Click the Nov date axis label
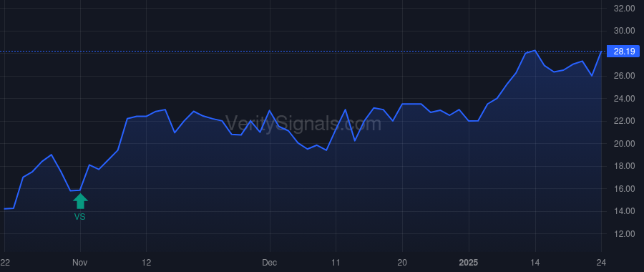This screenshot has height=272, width=644. coord(80,263)
